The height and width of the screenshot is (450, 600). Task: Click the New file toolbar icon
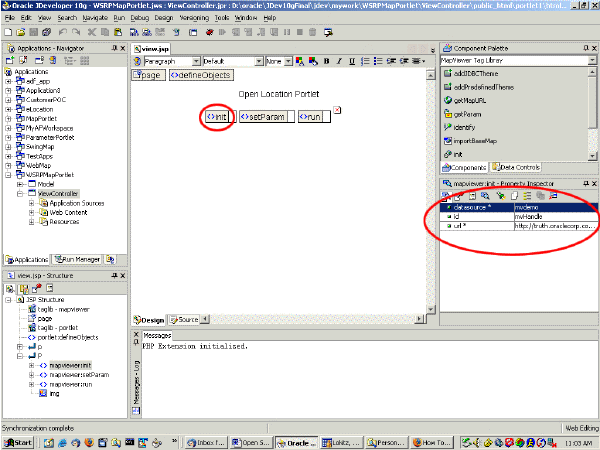tap(8, 33)
